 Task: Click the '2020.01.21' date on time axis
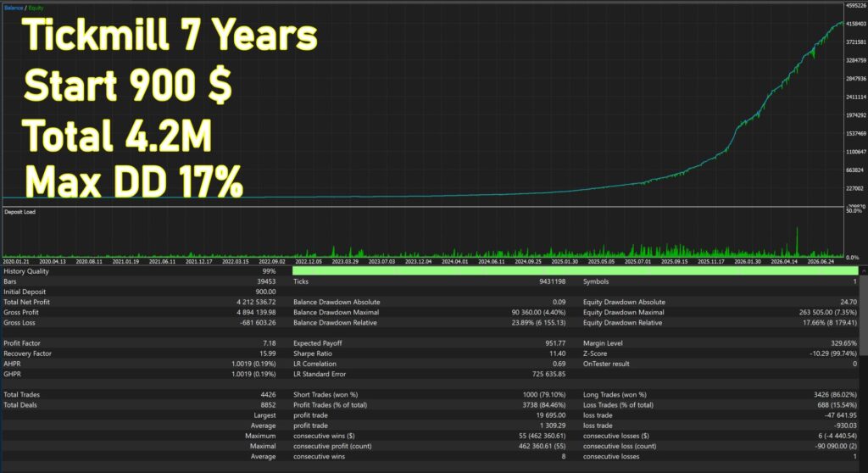[16, 261]
